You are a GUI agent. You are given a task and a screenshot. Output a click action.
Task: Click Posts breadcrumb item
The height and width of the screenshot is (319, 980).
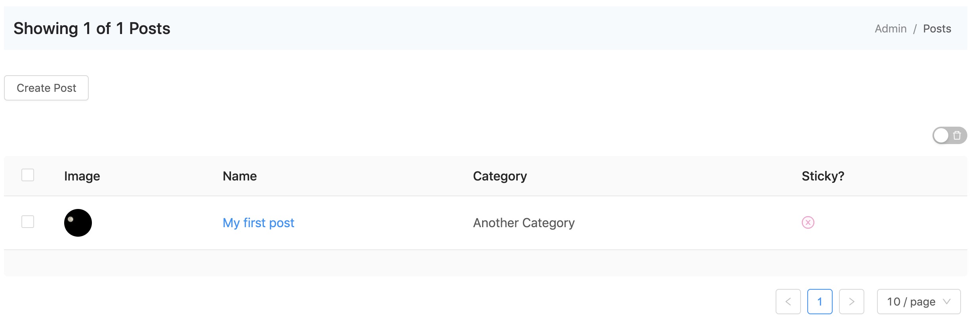937,28
